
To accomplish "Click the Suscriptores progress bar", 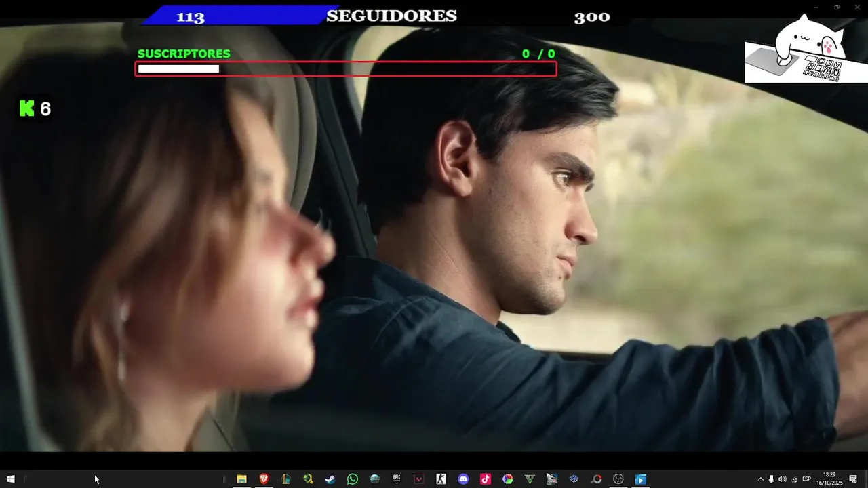I will (x=346, y=68).
